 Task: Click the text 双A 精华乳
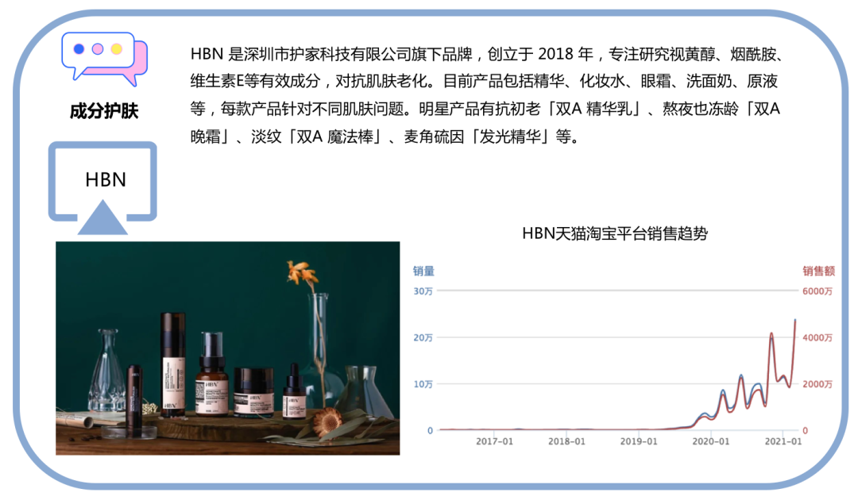(594, 109)
